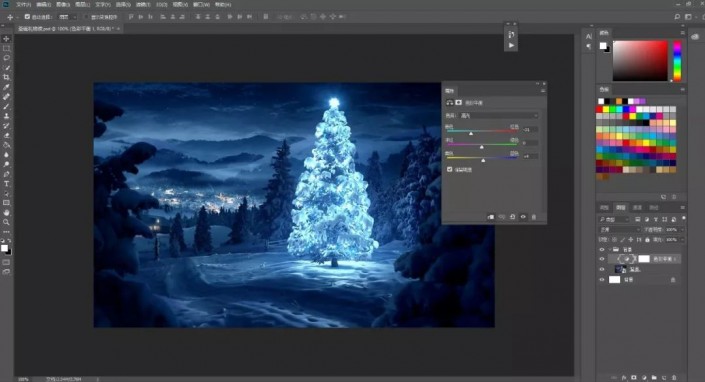
Task: Click the hue spectrum strip in Color panel
Action: (677, 61)
